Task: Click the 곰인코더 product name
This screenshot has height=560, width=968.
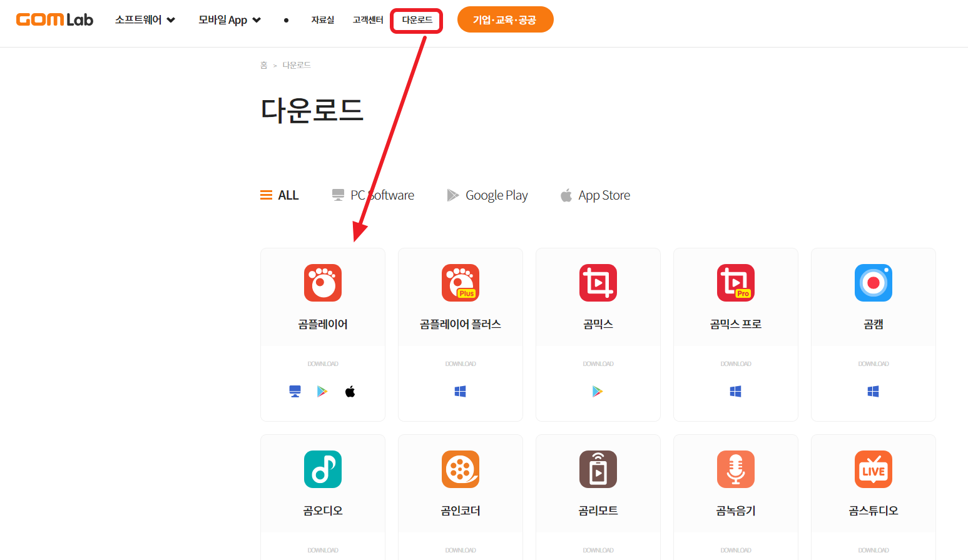Action: pyautogui.click(x=461, y=511)
